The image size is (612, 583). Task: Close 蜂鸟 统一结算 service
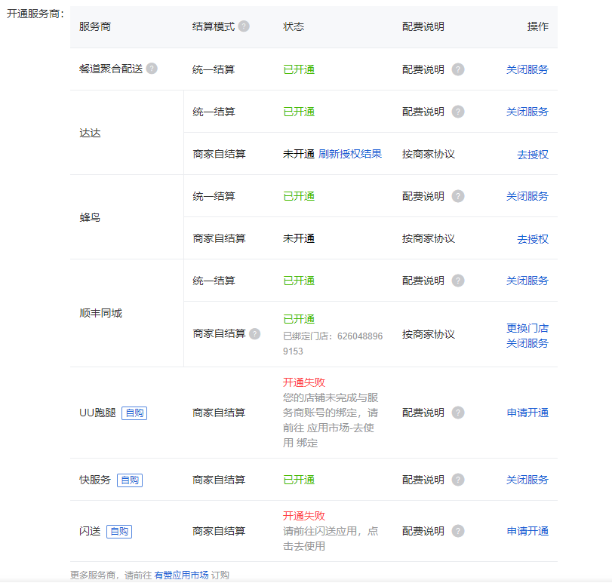527,196
